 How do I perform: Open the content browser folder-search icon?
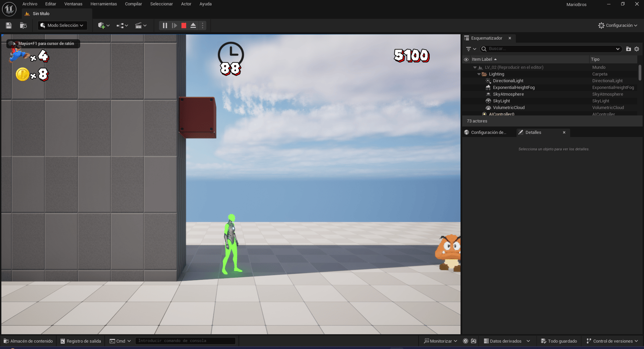[x=23, y=26]
